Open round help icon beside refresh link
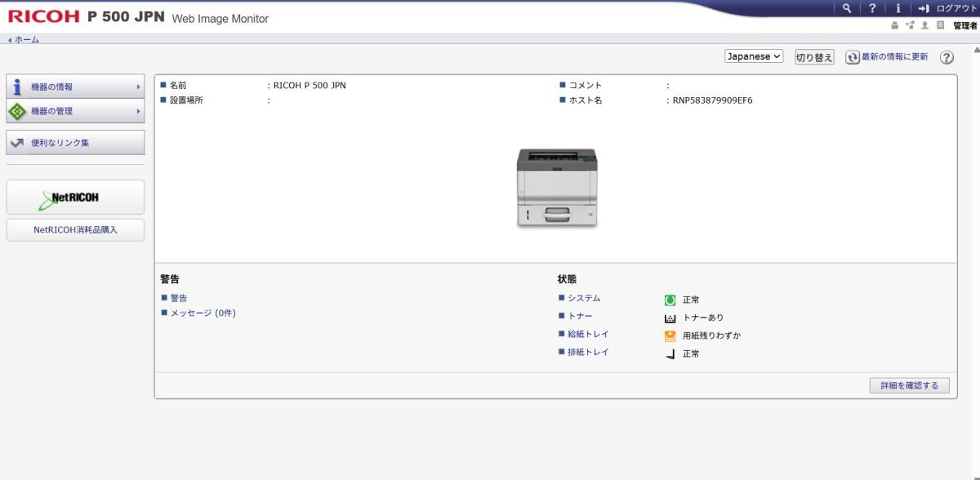 (947, 57)
